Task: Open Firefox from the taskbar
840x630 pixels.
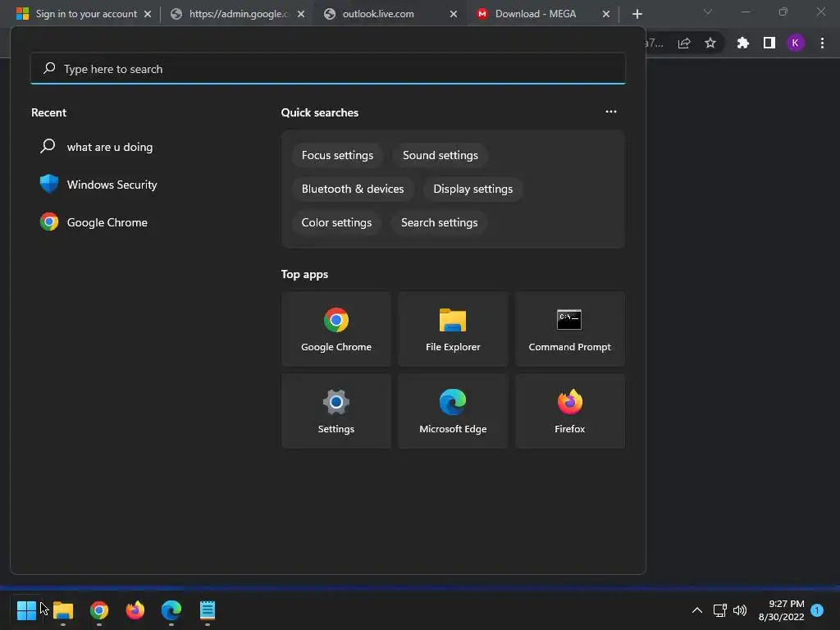Action: pyautogui.click(x=135, y=609)
